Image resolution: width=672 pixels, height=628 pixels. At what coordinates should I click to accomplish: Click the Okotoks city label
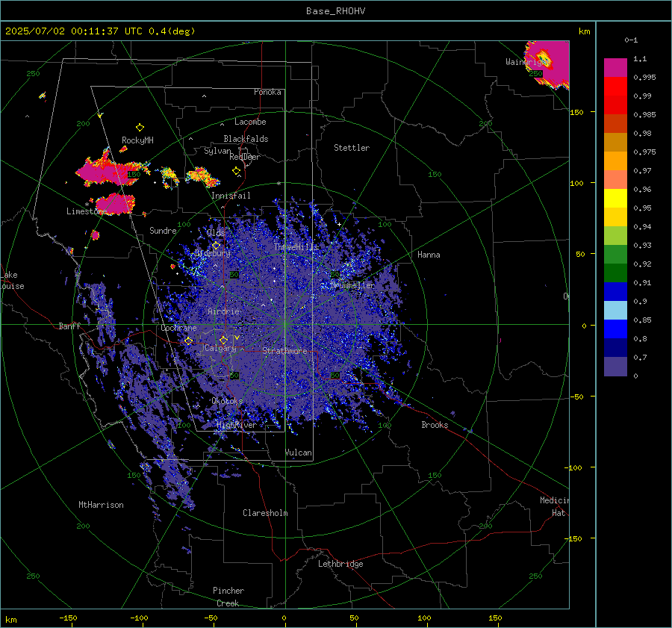[227, 401]
